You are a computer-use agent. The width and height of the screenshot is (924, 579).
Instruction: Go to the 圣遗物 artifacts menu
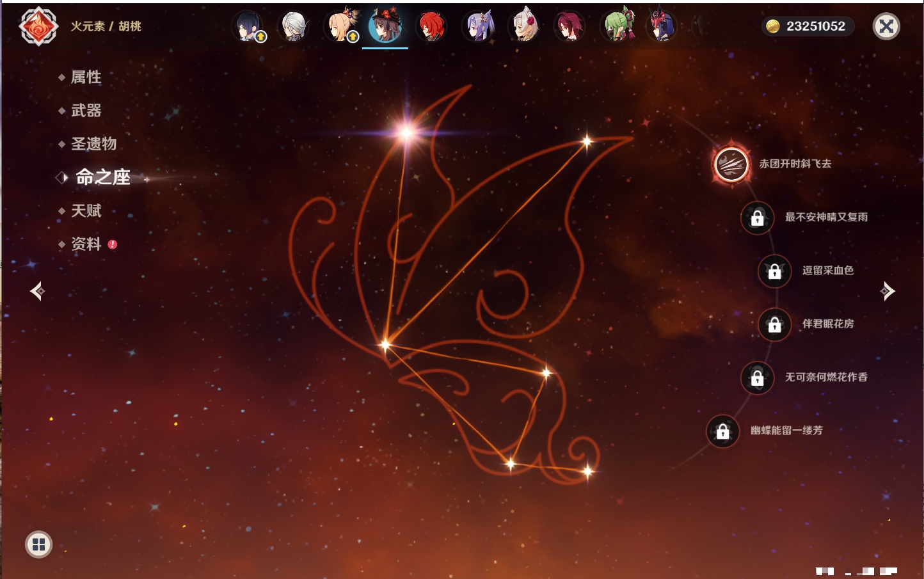pos(93,144)
